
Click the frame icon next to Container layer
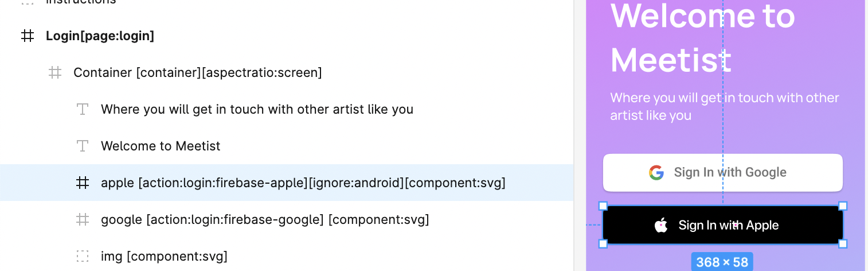coord(55,73)
